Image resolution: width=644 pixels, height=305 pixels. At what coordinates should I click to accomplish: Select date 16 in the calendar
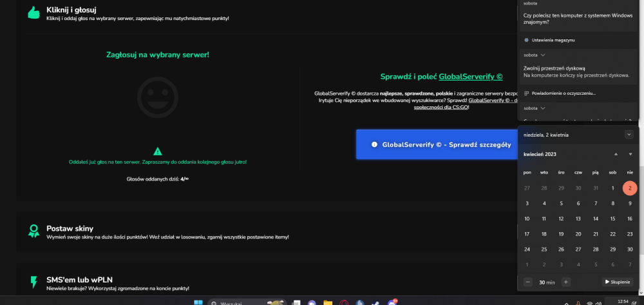[x=630, y=219]
